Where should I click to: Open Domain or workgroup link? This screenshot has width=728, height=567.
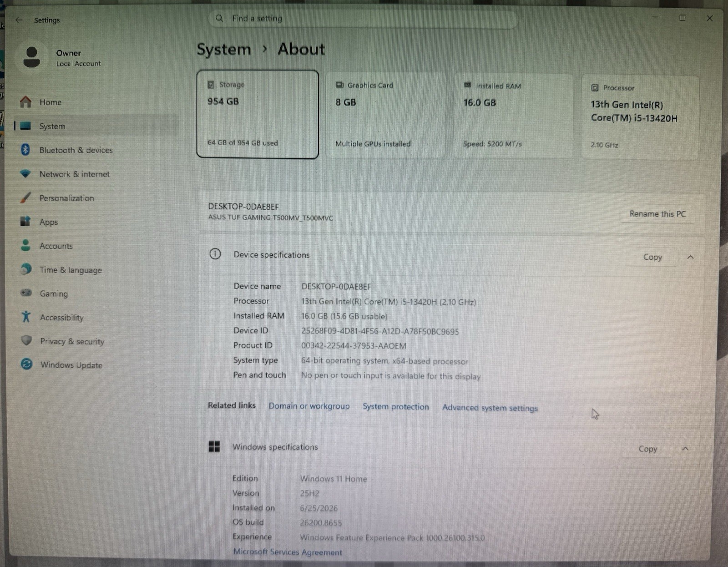[x=309, y=406]
